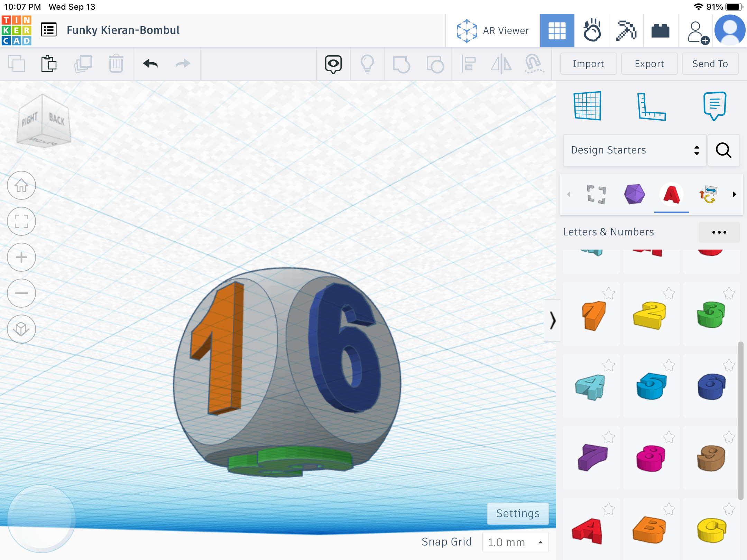Viewport: 747px width, 560px height.
Task: Click the Send To button
Action: 710,64
